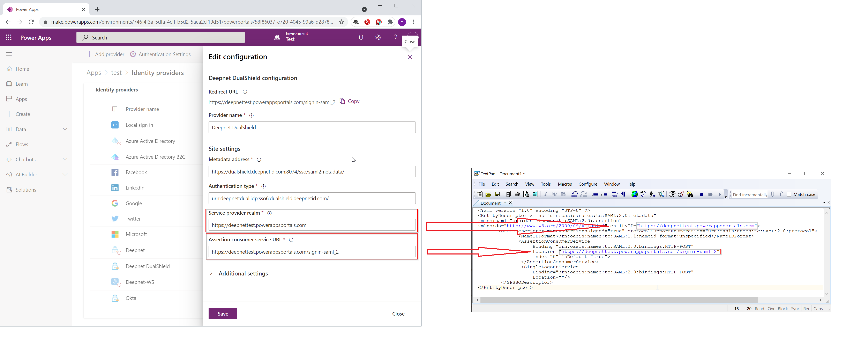868x347 pixels.
Task: Open the Configure menu in TextPad
Action: pyautogui.click(x=588, y=184)
